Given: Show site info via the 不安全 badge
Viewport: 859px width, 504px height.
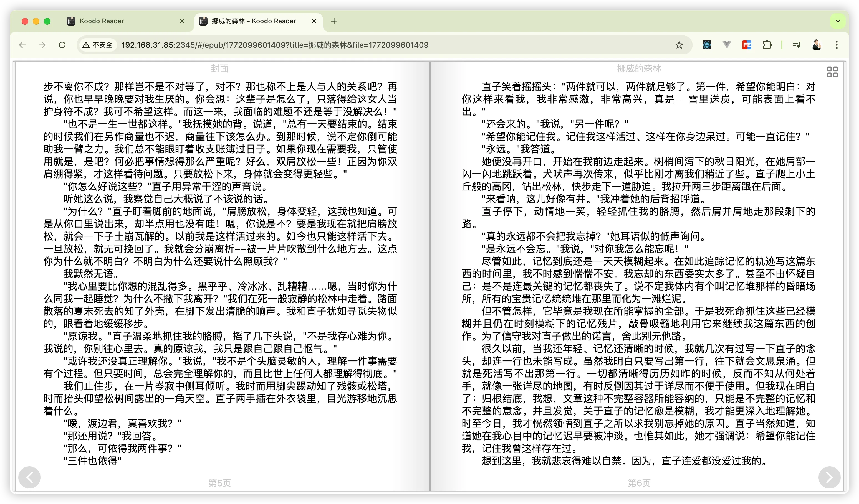Looking at the screenshot, I should [98, 45].
